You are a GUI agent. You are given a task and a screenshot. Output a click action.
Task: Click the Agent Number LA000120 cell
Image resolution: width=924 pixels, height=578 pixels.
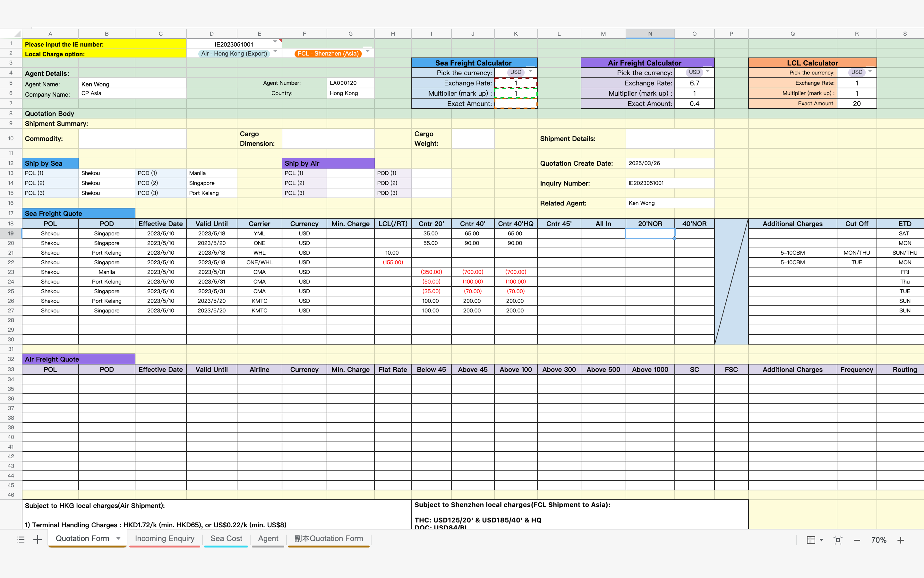point(350,83)
